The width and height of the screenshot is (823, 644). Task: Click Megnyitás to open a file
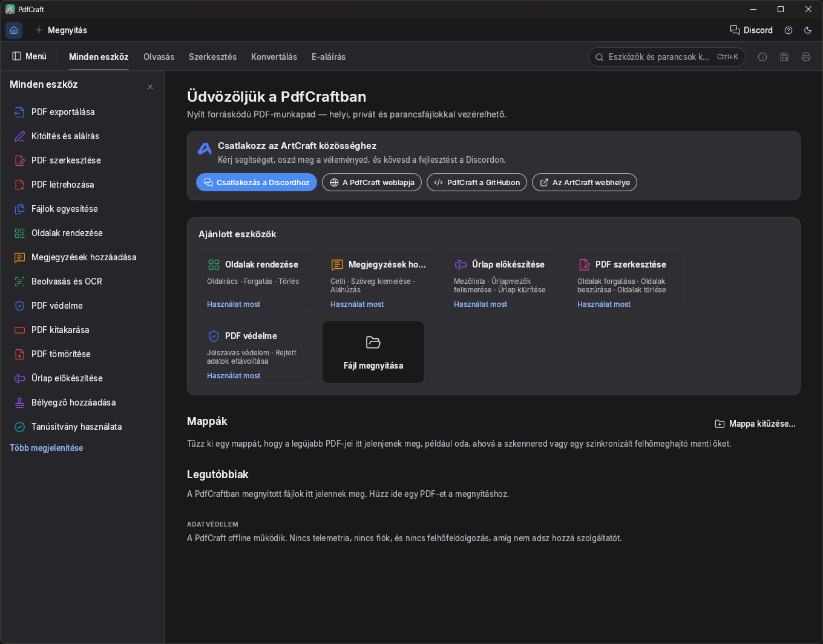(61, 30)
